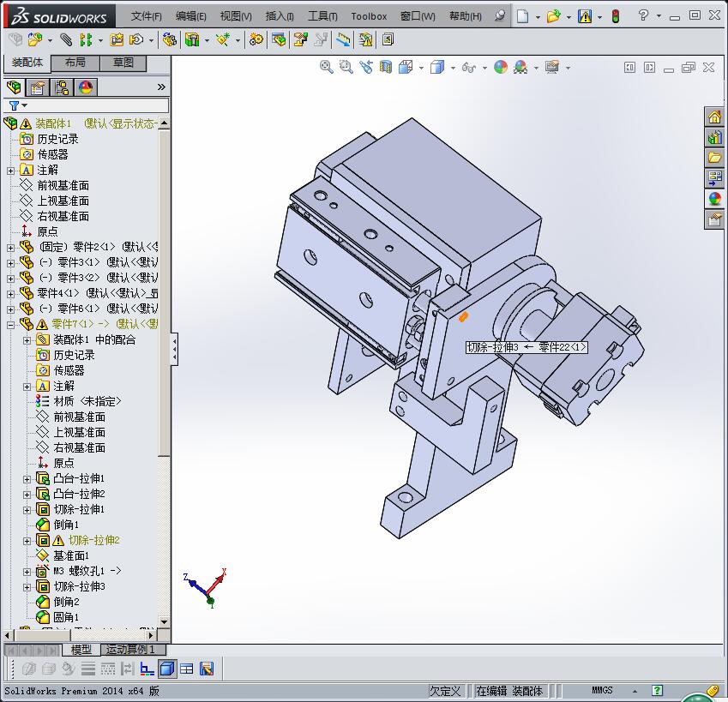Click the Help question mark icon in status bar

pyautogui.click(x=657, y=690)
